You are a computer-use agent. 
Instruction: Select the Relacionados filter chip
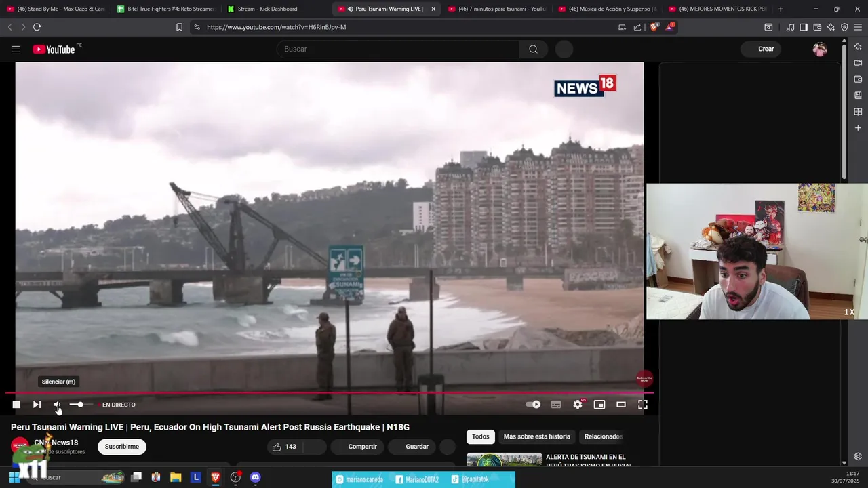[603, 436]
